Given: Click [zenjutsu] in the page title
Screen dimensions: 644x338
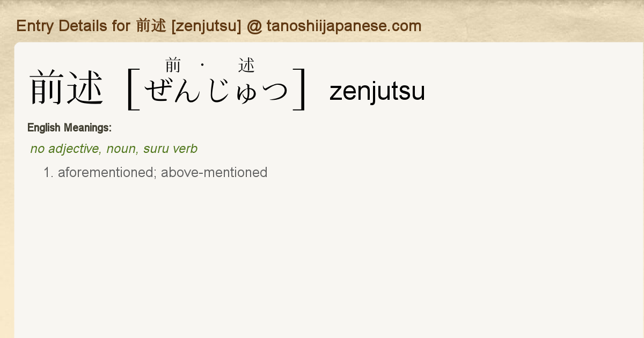Looking at the screenshot, I should (206, 26).
